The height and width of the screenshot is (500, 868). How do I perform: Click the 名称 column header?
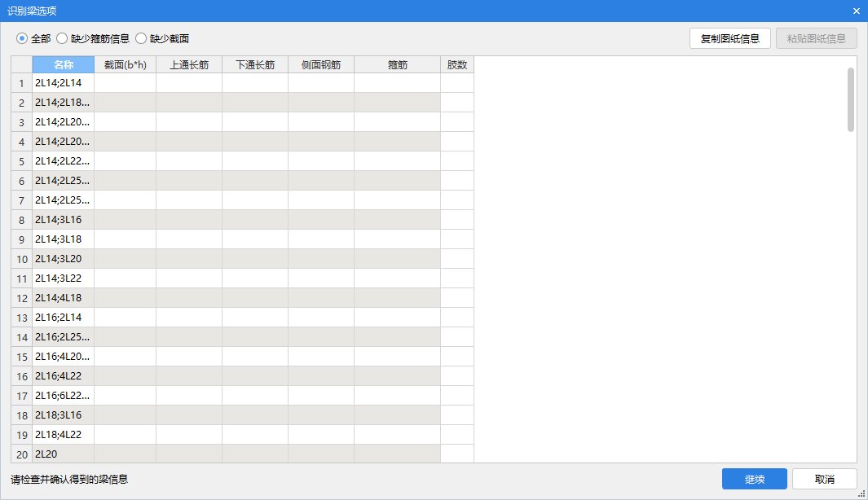tap(63, 64)
